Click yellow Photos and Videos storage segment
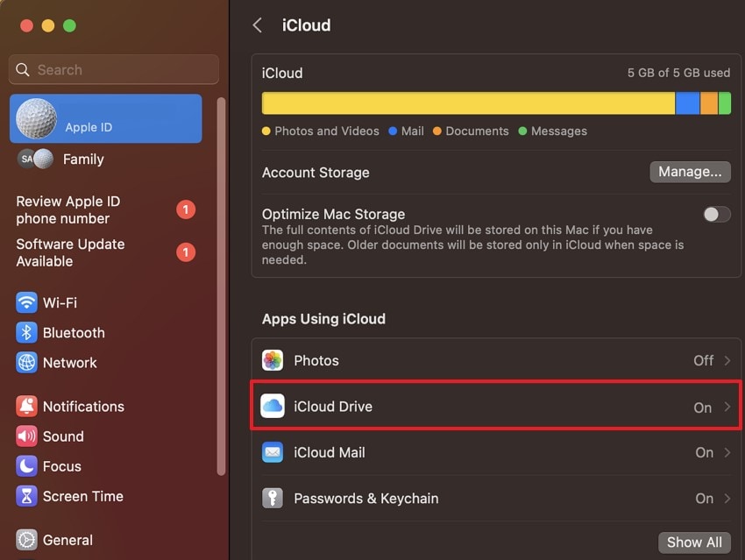The image size is (745, 560). [468, 103]
